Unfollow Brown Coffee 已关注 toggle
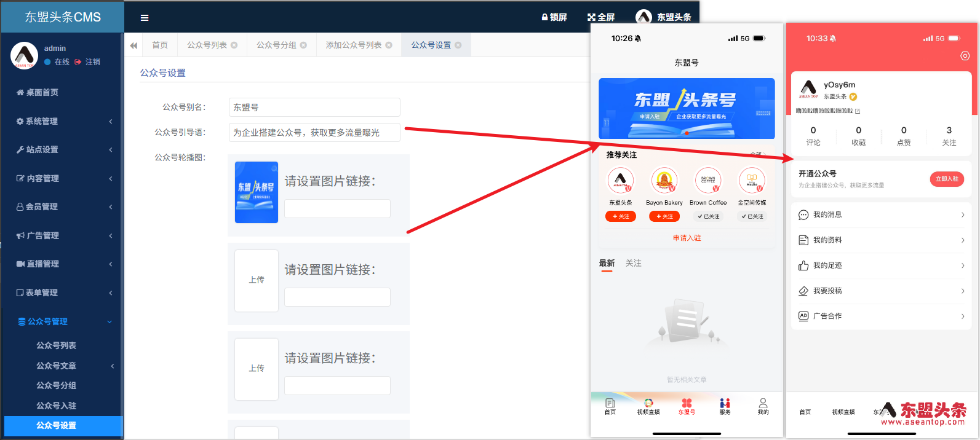The width and height of the screenshot is (980, 440). point(708,216)
